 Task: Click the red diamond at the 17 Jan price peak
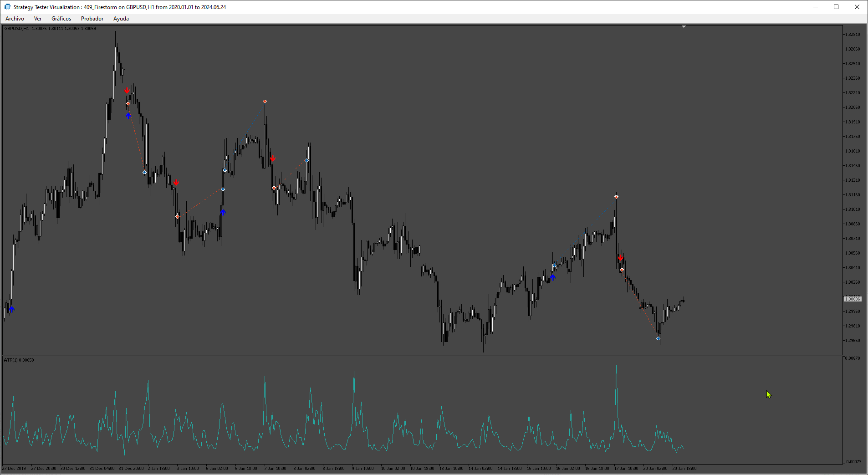tap(616, 197)
